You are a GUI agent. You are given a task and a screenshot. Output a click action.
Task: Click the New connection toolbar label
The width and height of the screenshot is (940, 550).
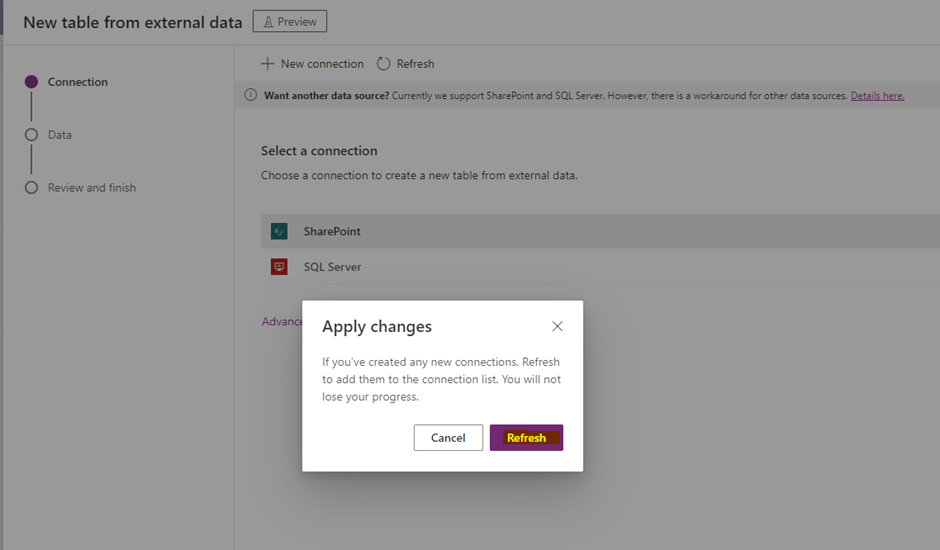tap(322, 64)
